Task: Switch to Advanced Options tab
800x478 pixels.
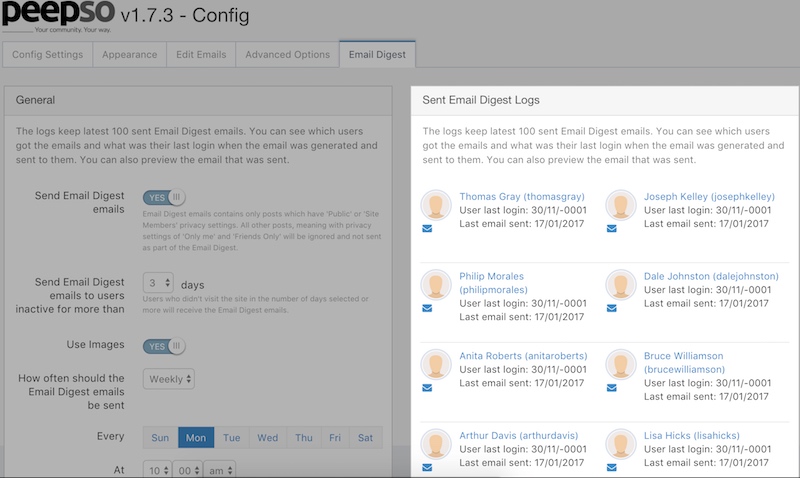Action: 287,55
